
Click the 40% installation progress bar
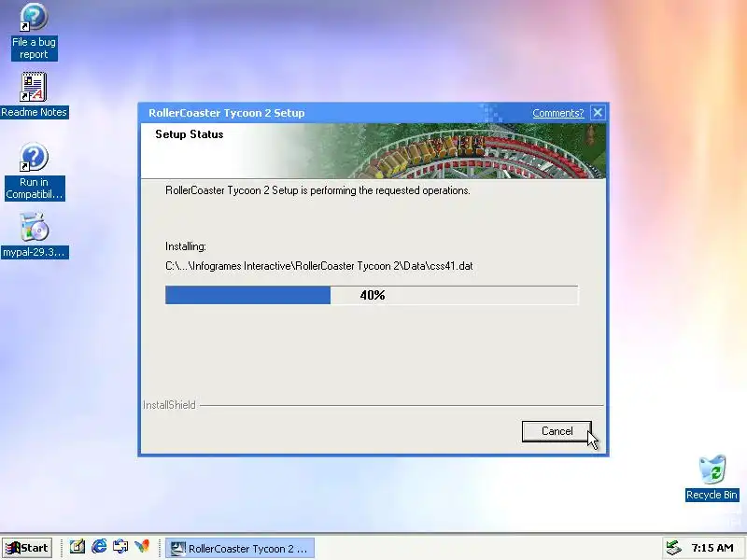point(372,295)
